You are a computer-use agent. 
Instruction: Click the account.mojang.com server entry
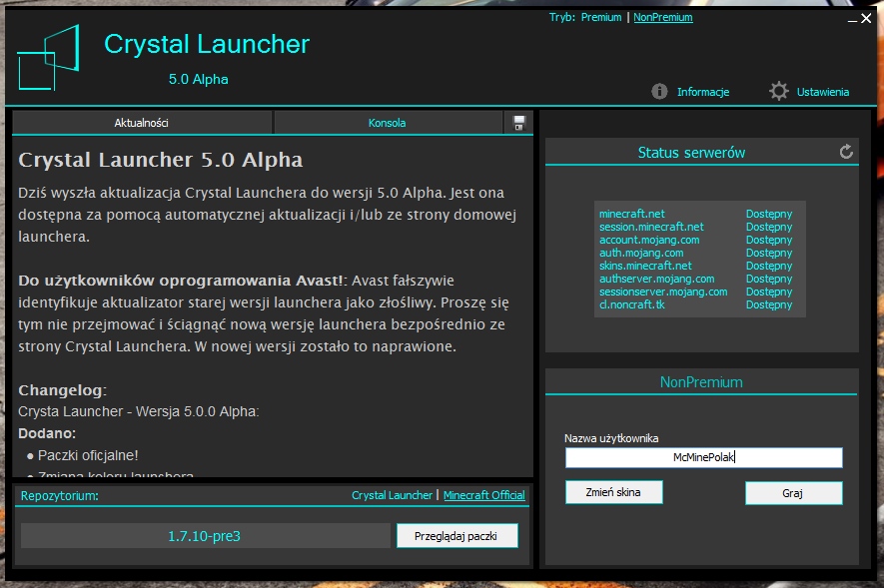tap(649, 240)
